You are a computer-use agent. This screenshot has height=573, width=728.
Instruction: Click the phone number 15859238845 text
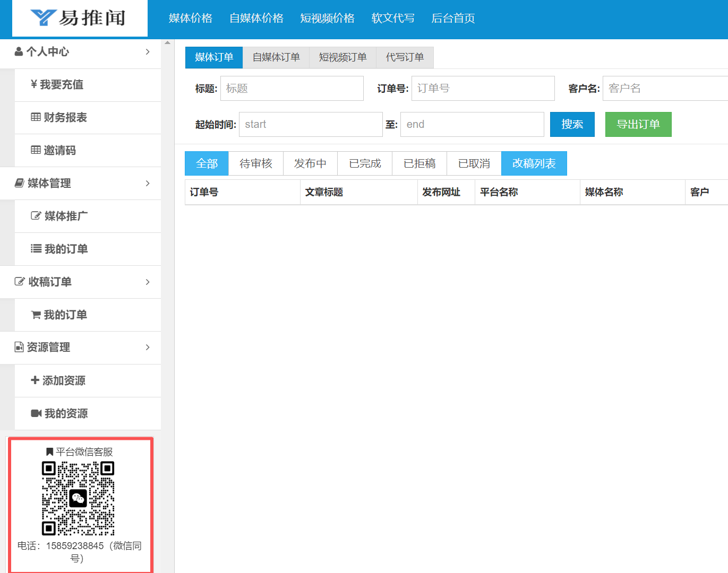[75, 545]
